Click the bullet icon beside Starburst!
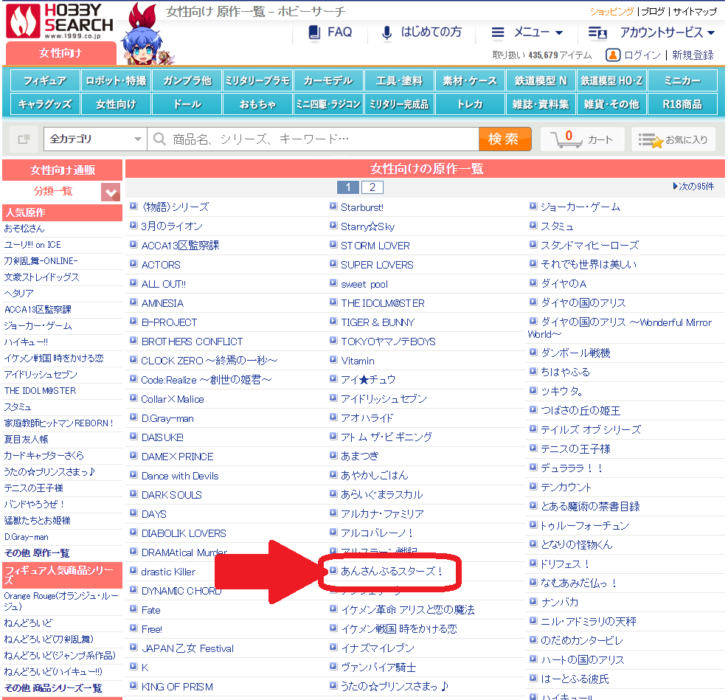 pos(333,206)
